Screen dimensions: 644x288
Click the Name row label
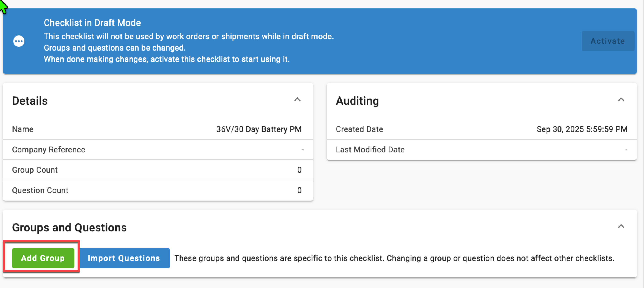coord(23,129)
